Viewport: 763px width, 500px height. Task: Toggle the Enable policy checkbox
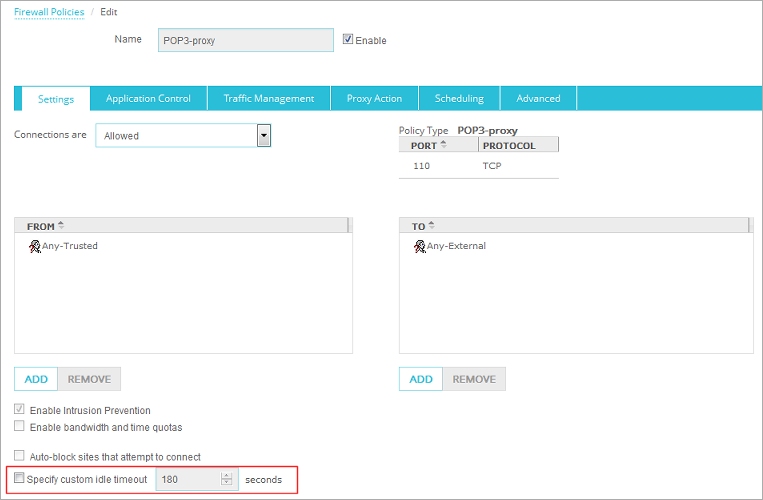pyautogui.click(x=348, y=40)
